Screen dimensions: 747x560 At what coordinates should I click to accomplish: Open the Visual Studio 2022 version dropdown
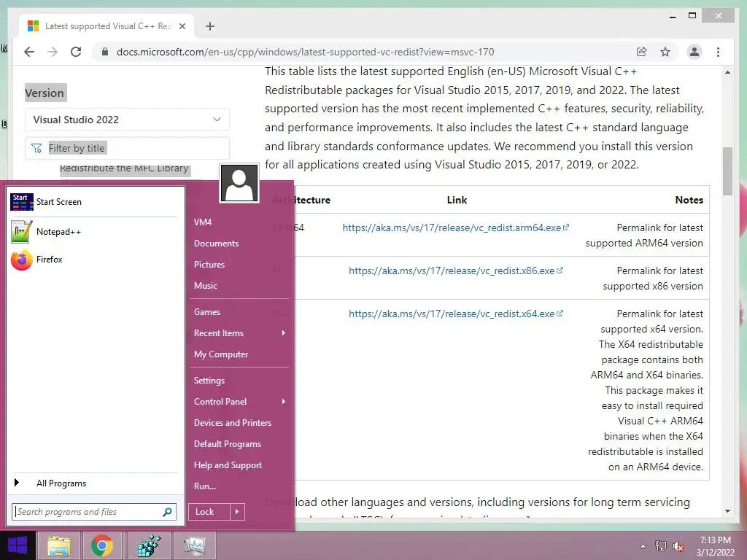pyautogui.click(x=127, y=120)
